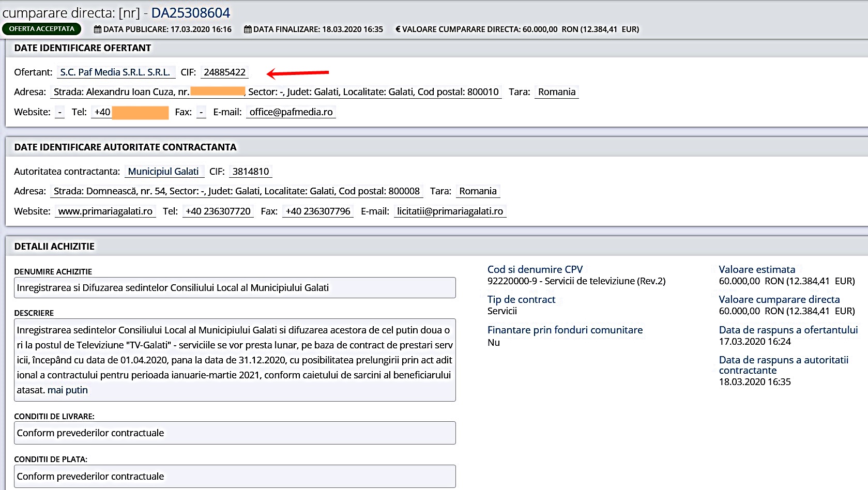Viewport: 868px width, 490px height.
Task: Open the S.C. Paf Media S.R.L. supplier link
Action: click(x=115, y=72)
